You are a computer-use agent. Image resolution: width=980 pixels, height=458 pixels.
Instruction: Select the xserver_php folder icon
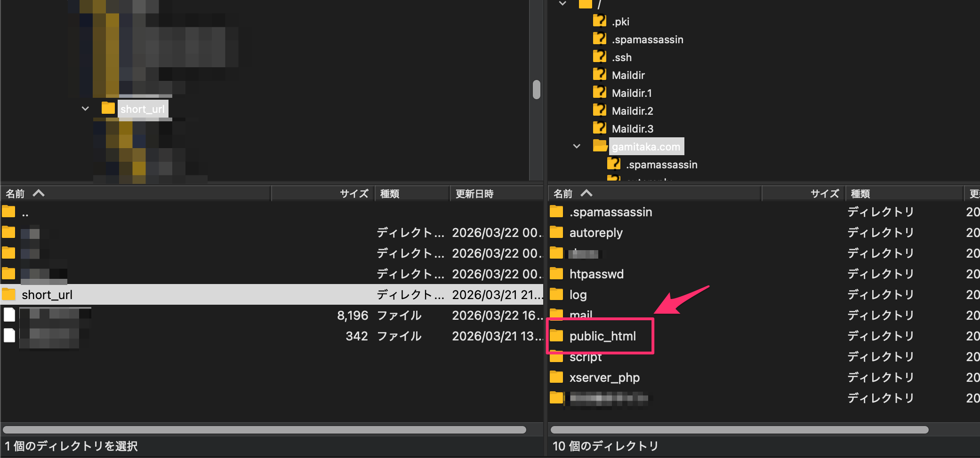click(x=556, y=377)
